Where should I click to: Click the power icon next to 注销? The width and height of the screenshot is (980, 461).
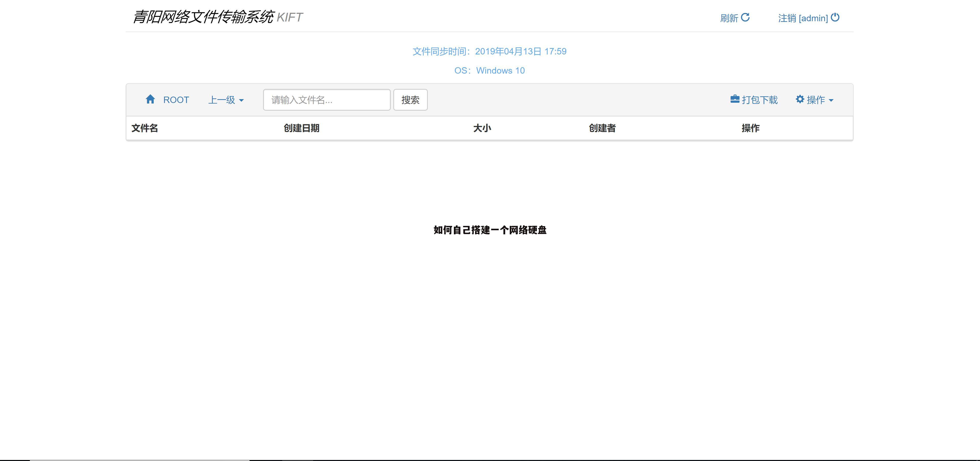(835, 18)
